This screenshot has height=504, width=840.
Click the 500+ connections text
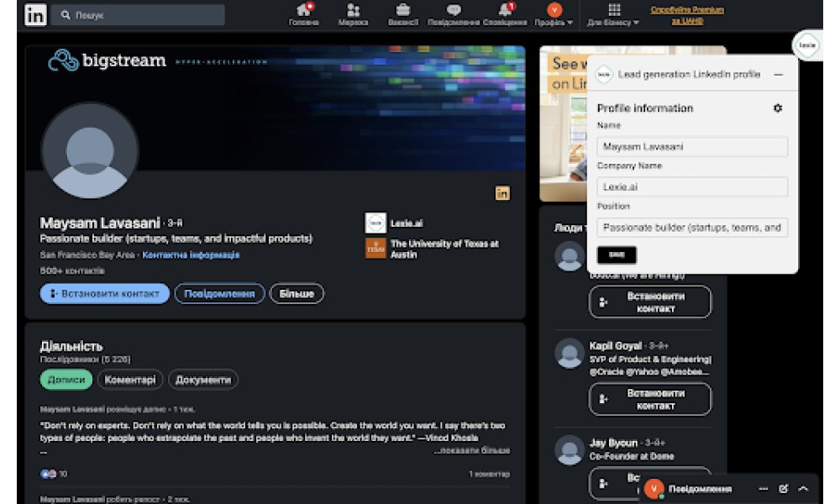tap(72, 271)
